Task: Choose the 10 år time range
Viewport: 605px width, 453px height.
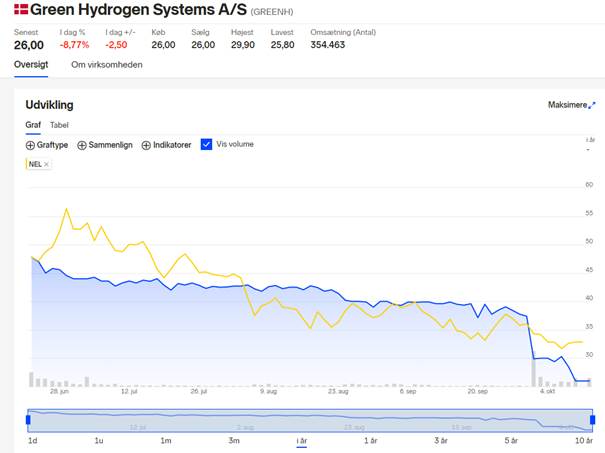Action: point(584,441)
